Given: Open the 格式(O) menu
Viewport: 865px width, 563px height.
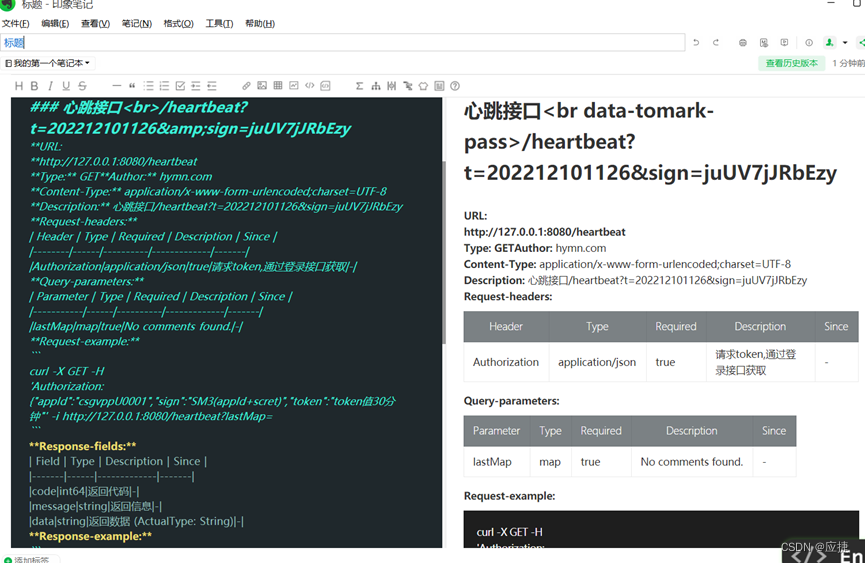Looking at the screenshot, I should click(179, 24).
